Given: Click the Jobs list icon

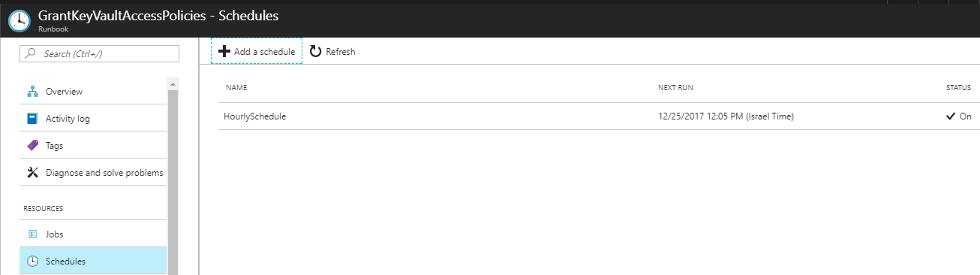Looking at the screenshot, I should click(x=32, y=234).
